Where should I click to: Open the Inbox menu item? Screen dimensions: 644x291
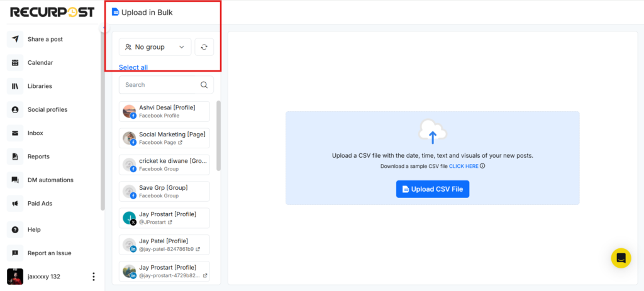click(35, 133)
